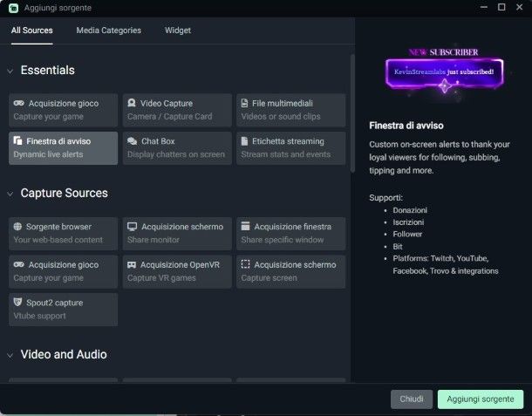
Task: Click 'Share specific window' subtitle text
Action: pyautogui.click(x=283, y=240)
